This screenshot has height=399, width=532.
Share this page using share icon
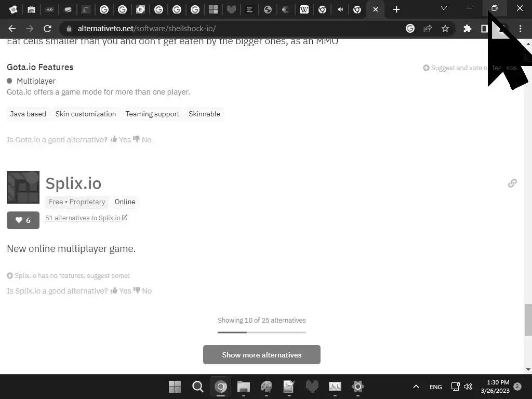[x=428, y=29]
